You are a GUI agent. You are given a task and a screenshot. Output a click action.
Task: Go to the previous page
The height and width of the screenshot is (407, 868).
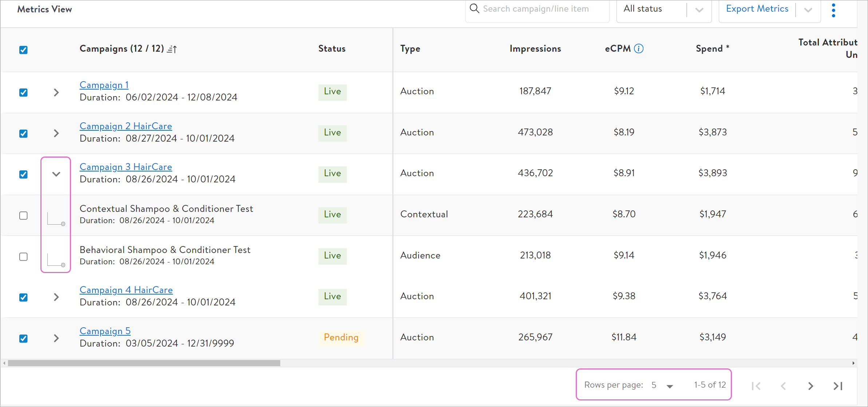click(x=783, y=386)
